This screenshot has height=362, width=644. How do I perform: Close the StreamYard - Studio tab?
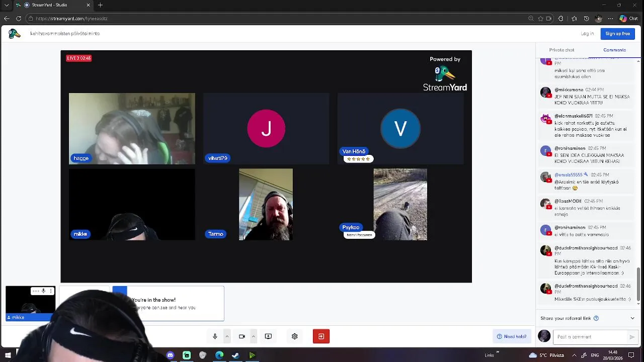point(89,5)
